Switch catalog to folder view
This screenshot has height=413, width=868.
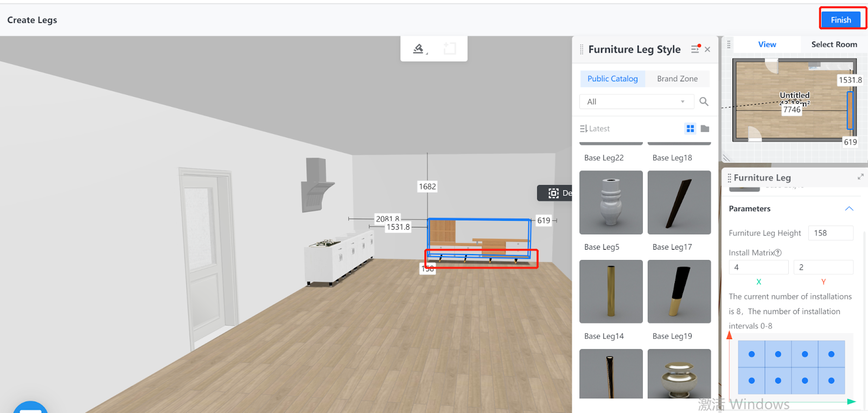[705, 129]
